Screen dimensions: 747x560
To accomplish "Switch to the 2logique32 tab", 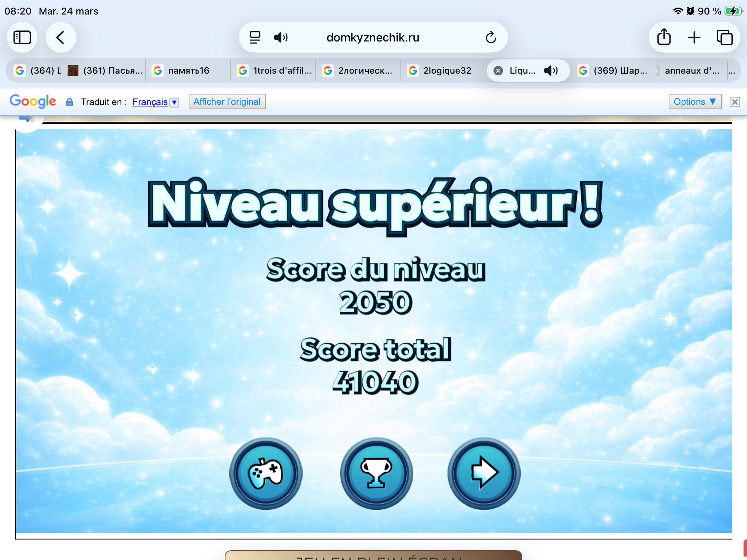I will tap(447, 71).
